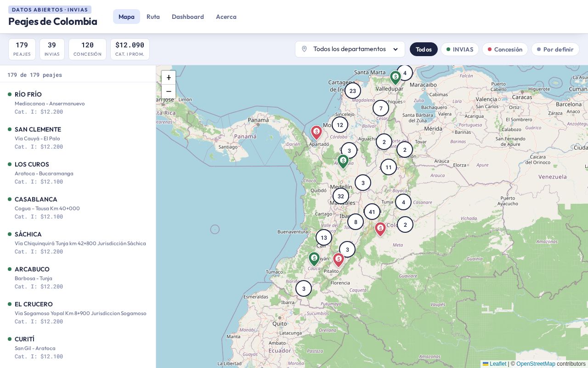Click the $12.090 Cat. I Prom. card
This screenshot has width=588, height=368.
click(x=130, y=49)
